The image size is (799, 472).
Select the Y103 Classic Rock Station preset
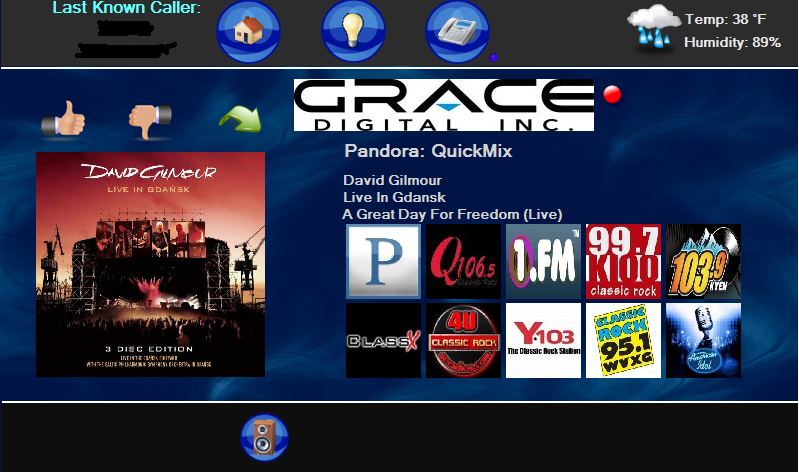coord(543,340)
